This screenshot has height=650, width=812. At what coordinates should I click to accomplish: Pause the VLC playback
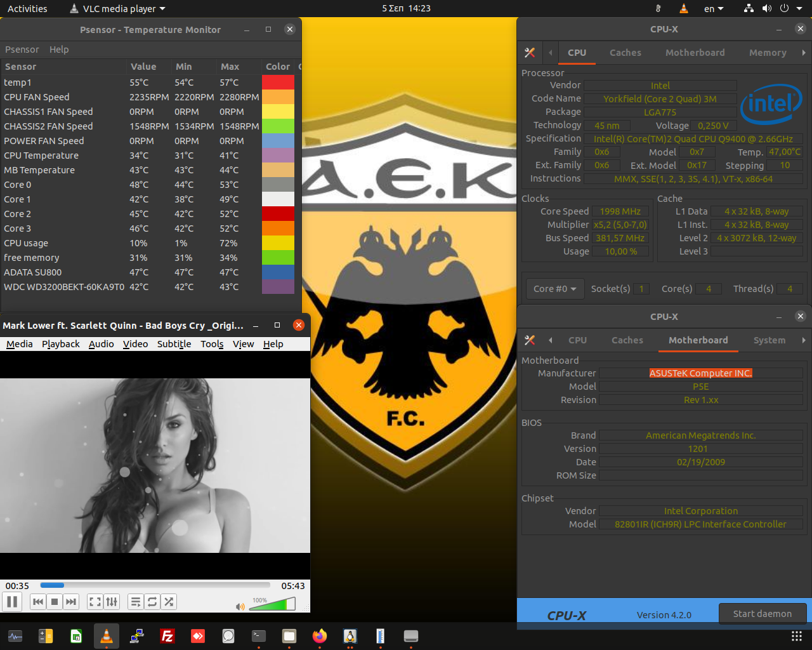(12, 602)
